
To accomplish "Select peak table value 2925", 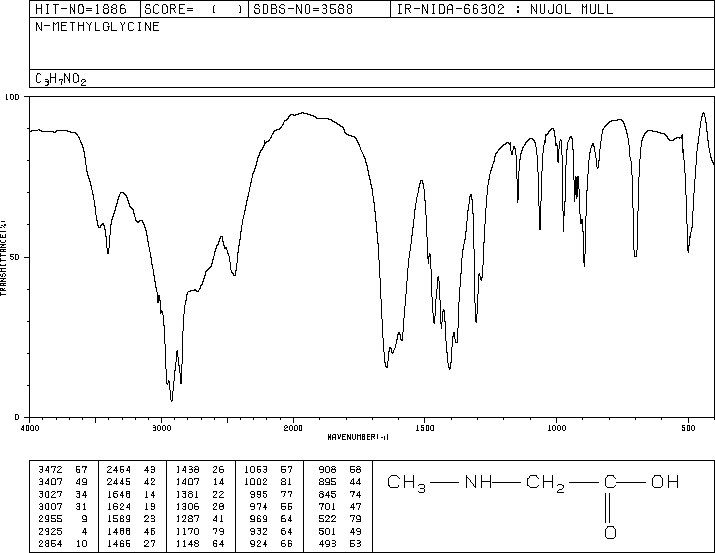I will pos(50,531).
